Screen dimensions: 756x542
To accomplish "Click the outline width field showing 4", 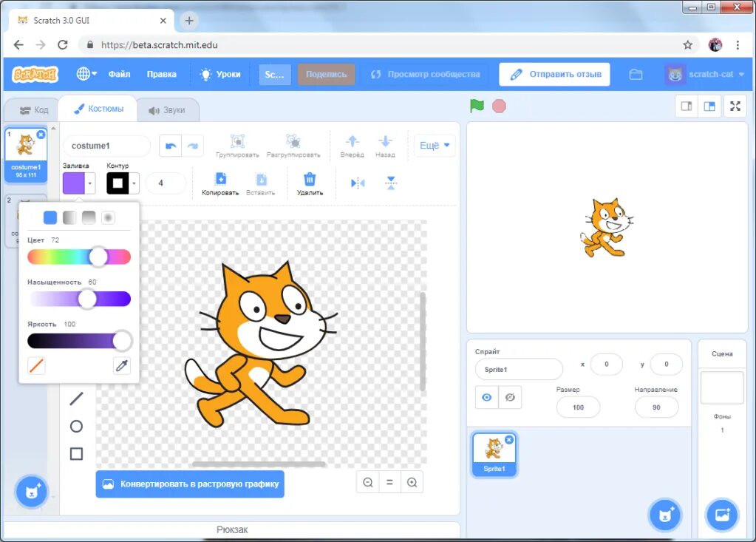I will click(x=166, y=183).
